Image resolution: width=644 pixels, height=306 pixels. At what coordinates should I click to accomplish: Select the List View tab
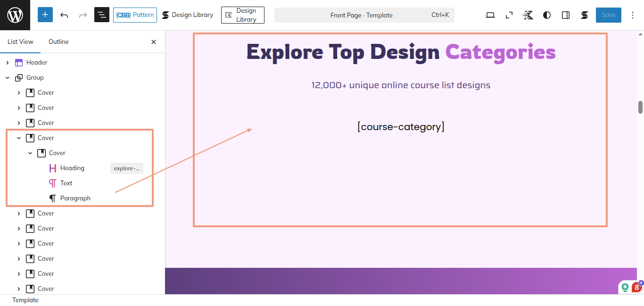[x=20, y=42]
